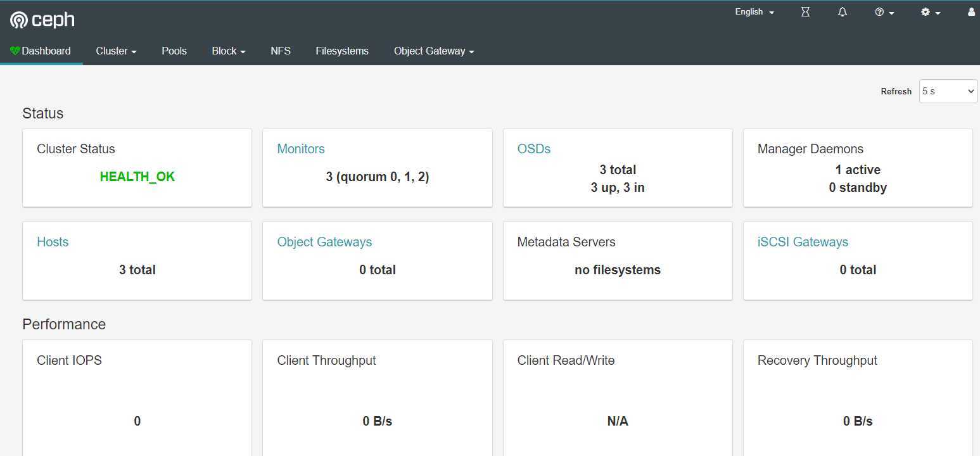Open the task manager hourglass icon

pyautogui.click(x=805, y=12)
